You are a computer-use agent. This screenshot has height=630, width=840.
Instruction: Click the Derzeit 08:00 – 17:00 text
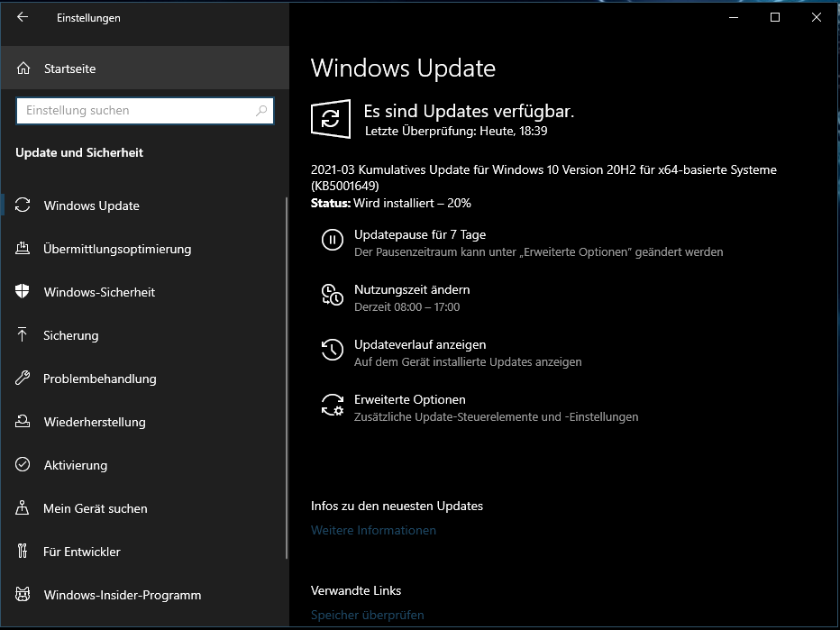click(x=407, y=307)
